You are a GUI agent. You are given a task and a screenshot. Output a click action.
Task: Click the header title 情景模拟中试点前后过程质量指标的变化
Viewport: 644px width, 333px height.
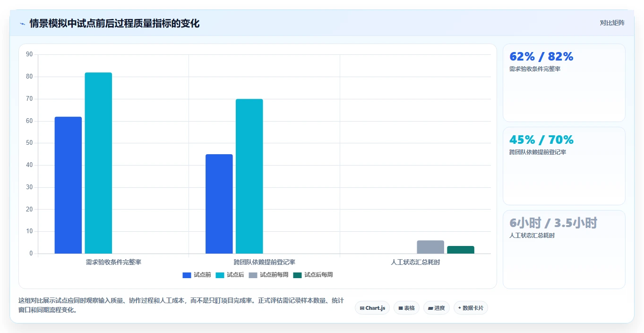tap(114, 23)
